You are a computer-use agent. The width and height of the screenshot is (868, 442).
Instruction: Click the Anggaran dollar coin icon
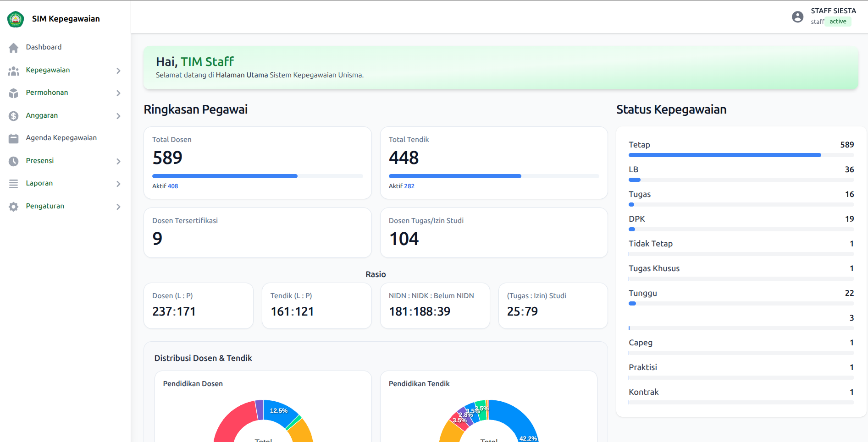point(14,116)
